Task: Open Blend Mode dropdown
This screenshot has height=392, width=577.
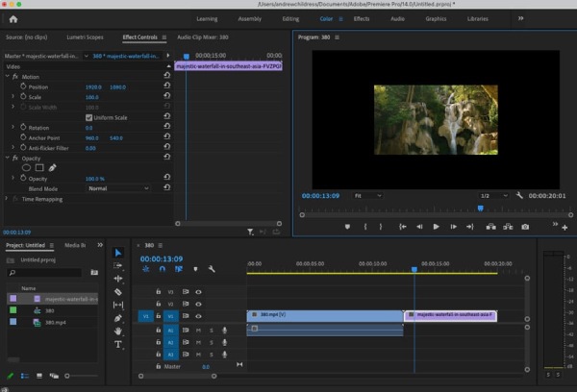Action: (118, 188)
